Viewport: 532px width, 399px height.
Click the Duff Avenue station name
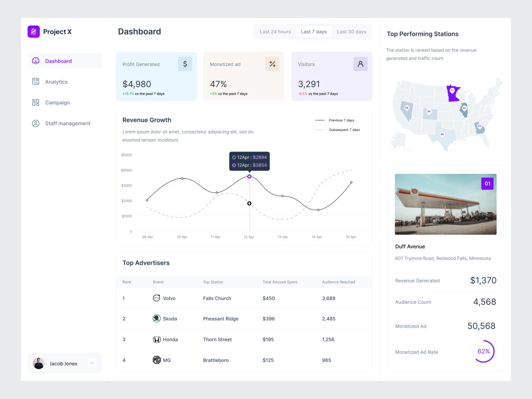click(x=410, y=247)
